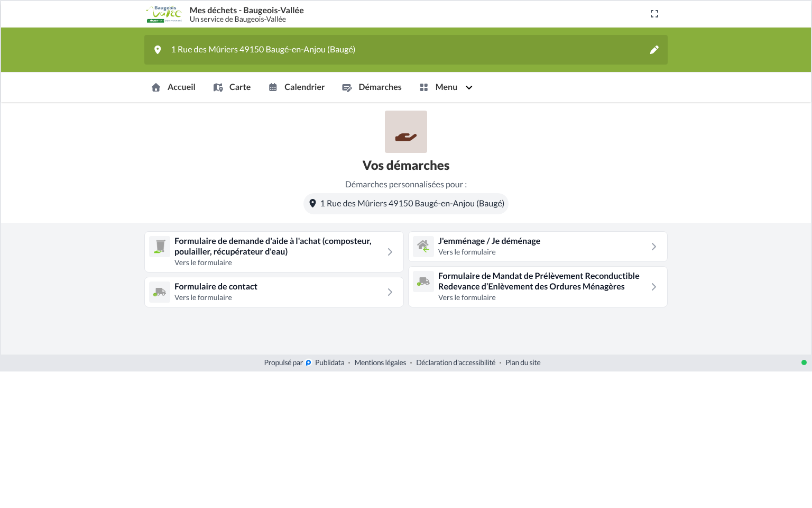Click the composter bin icon on aid form card
The height and width of the screenshot is (508, 812).
tap(160, 247)
